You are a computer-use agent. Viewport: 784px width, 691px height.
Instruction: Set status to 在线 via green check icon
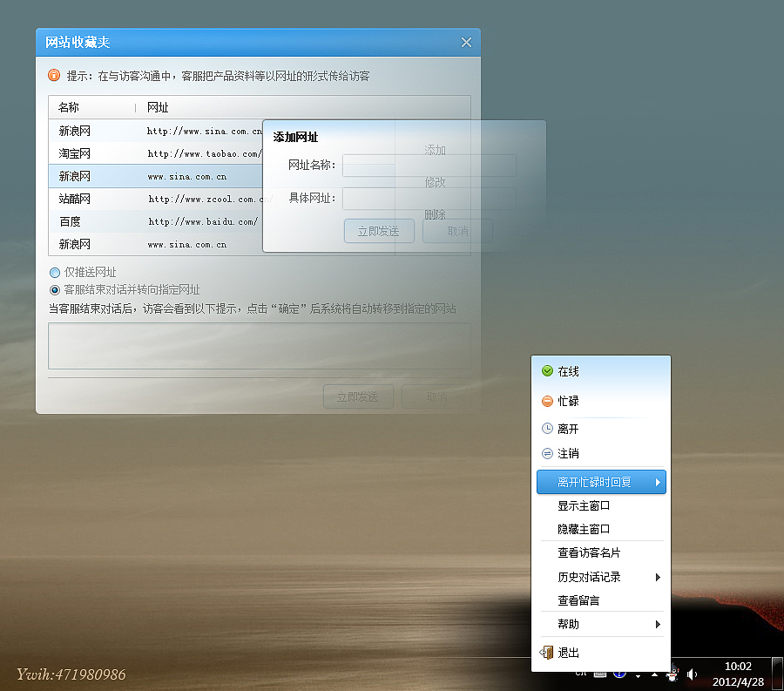coord(548,371)
